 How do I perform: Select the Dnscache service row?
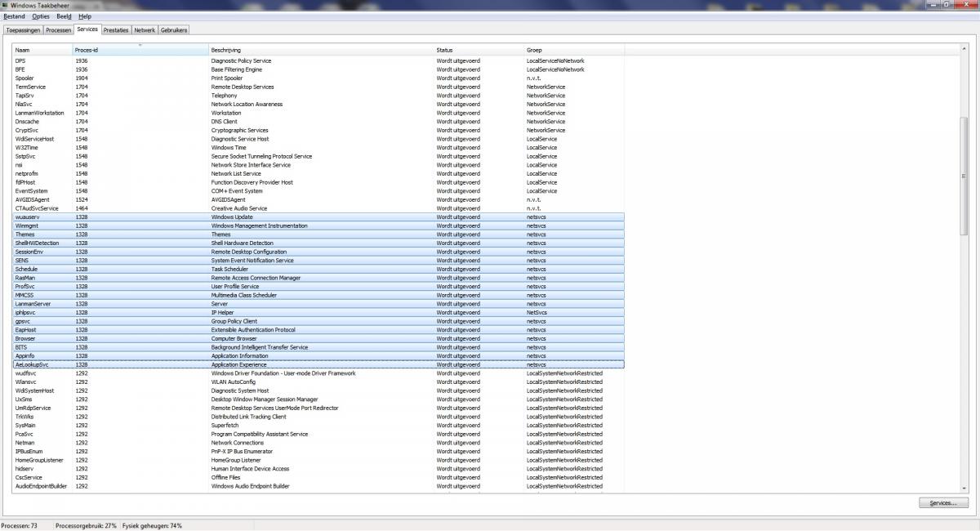(x=319, y=122)
